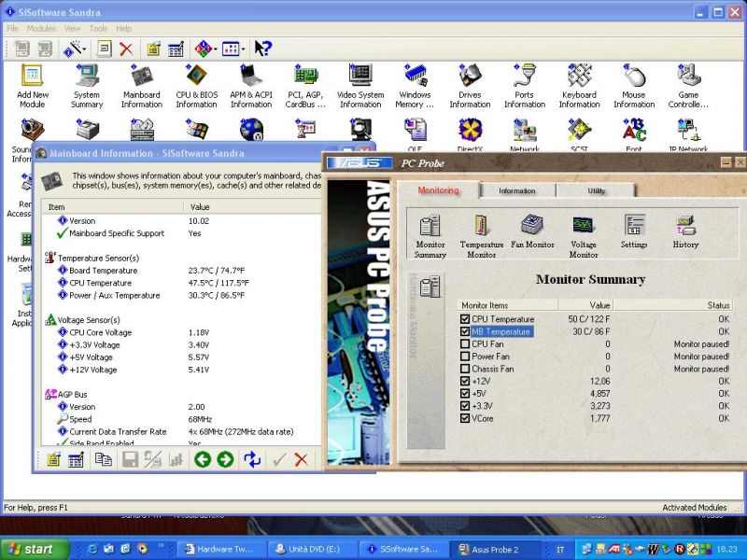The height and width of the screenshot is (560, 747).
Task: Open File menu in Sandra
Action: 12,29
